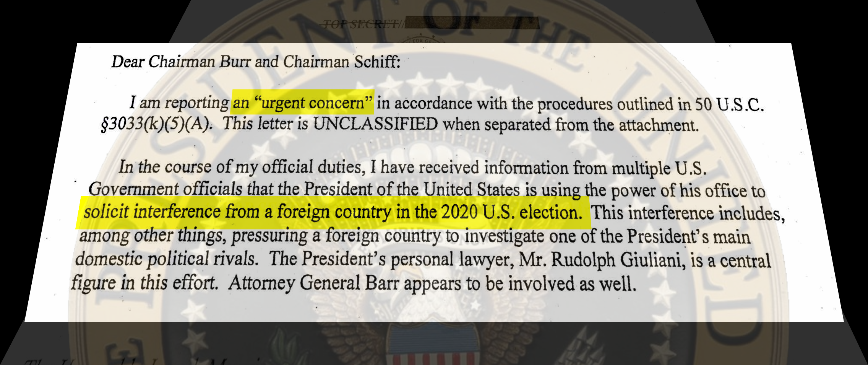Click the phrase "President of the United States"
Viewport: 868px width, 365px height.
tap(412, 189)
